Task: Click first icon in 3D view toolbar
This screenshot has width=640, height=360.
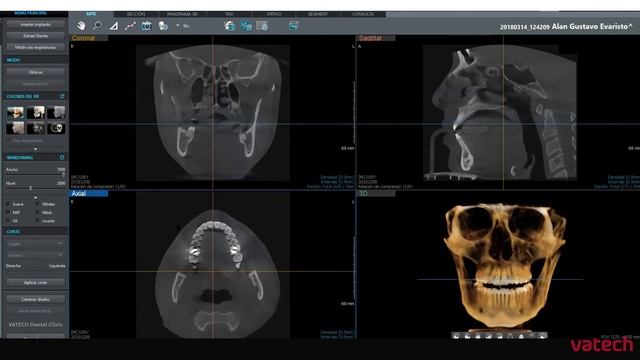Action: pos(456,336)
